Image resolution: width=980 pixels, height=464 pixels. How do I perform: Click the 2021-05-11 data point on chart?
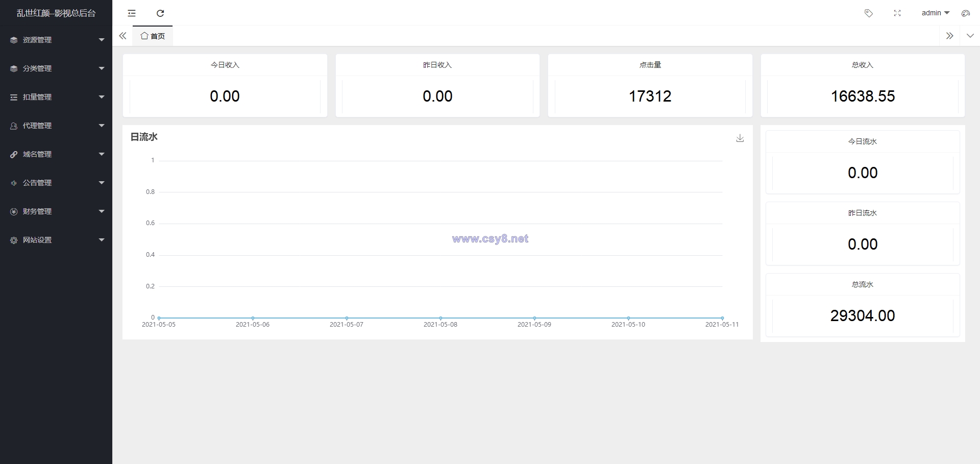[722, 318]
